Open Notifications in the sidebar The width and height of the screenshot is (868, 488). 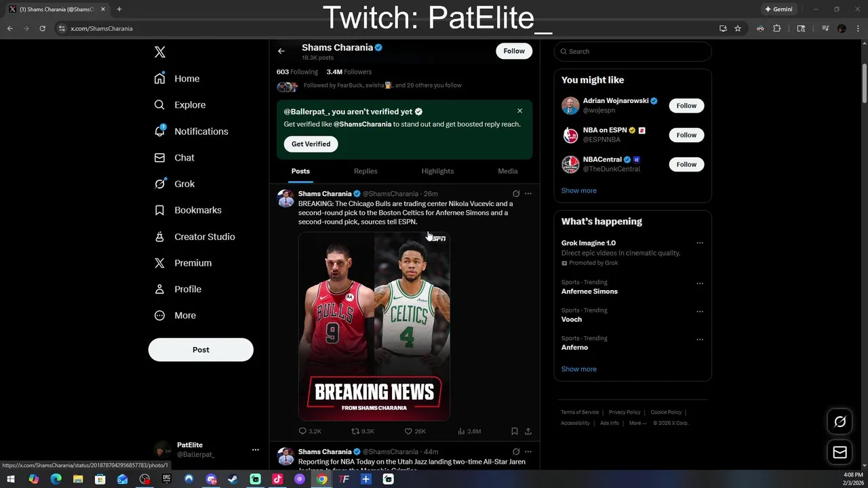[x=191, y=131]
